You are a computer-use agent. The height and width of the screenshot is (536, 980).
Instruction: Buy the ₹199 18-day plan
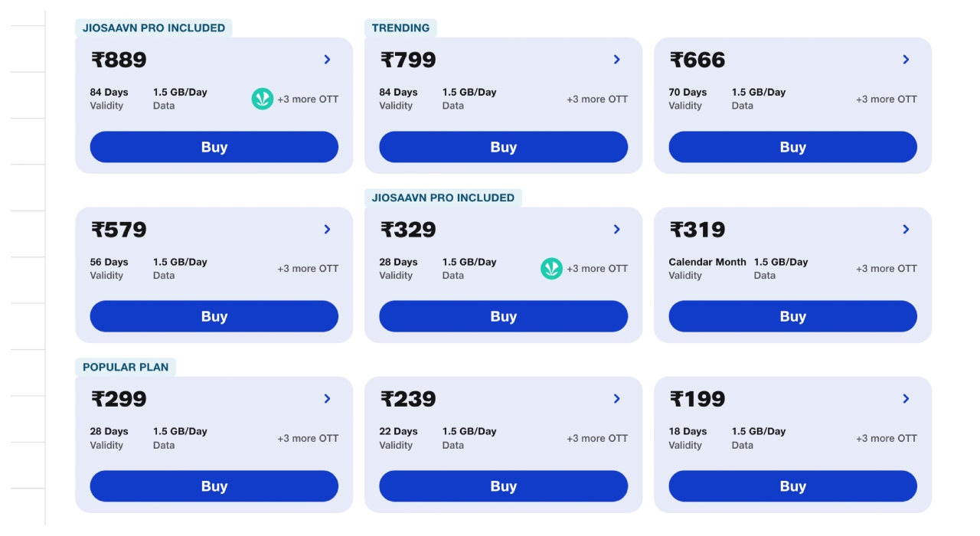coord(792,486)
